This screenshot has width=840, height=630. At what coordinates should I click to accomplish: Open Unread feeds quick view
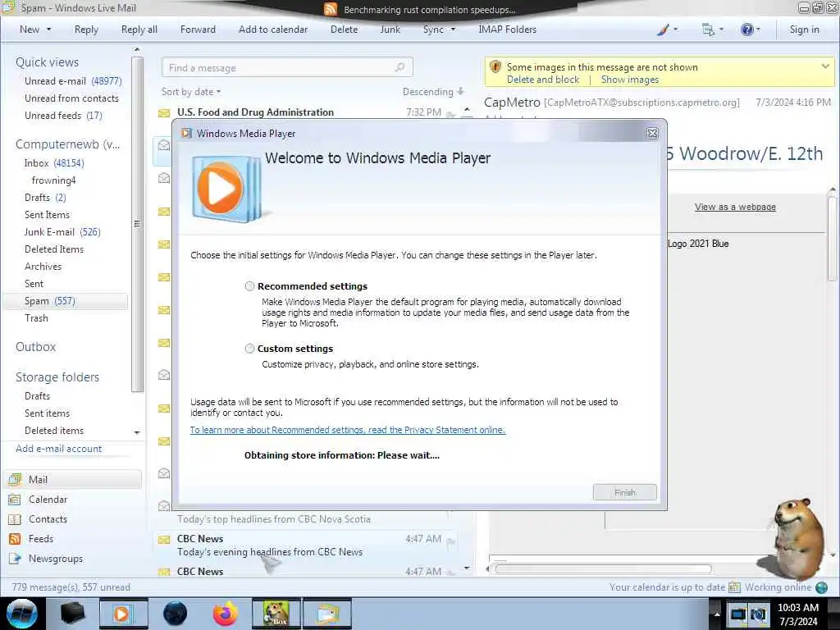click(63, 115)
